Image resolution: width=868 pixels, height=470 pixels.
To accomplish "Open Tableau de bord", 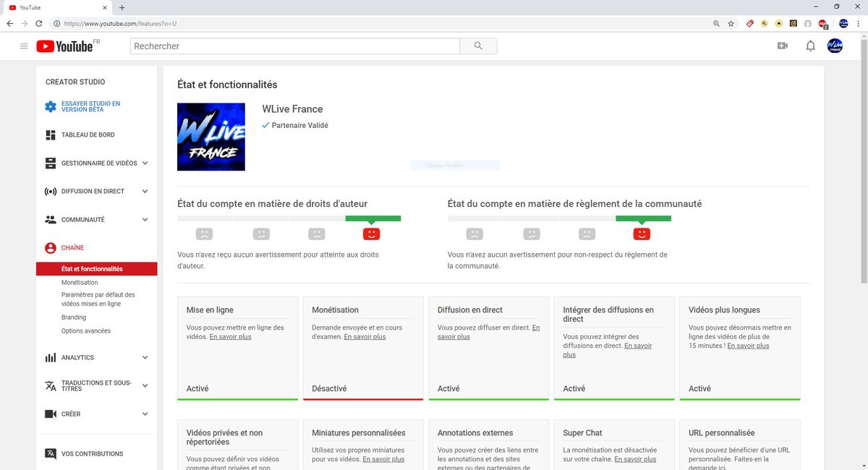I will pos(88,135).
